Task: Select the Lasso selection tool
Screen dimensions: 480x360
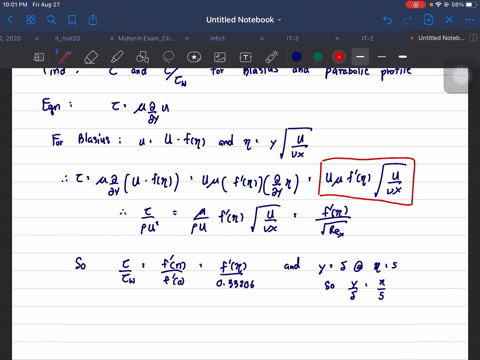Action: pyautogui.click(x=168, y=57)
